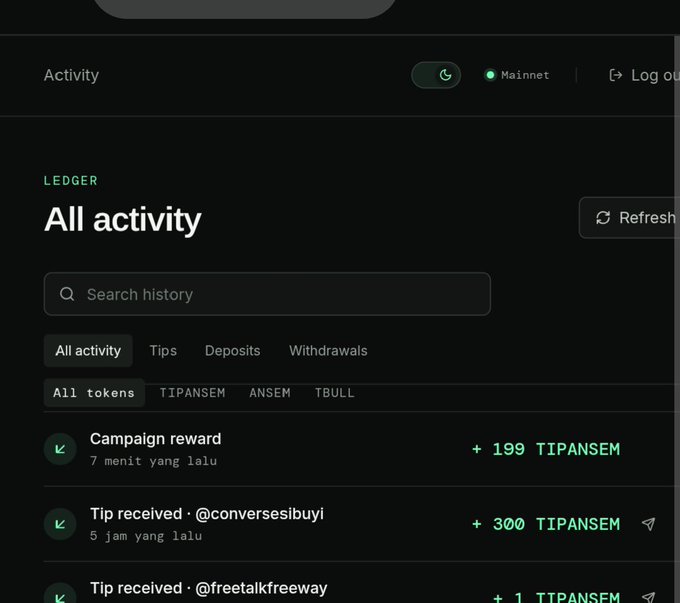Switch to the Tips tab
680x603 pixels.
(x=163, y=351)
